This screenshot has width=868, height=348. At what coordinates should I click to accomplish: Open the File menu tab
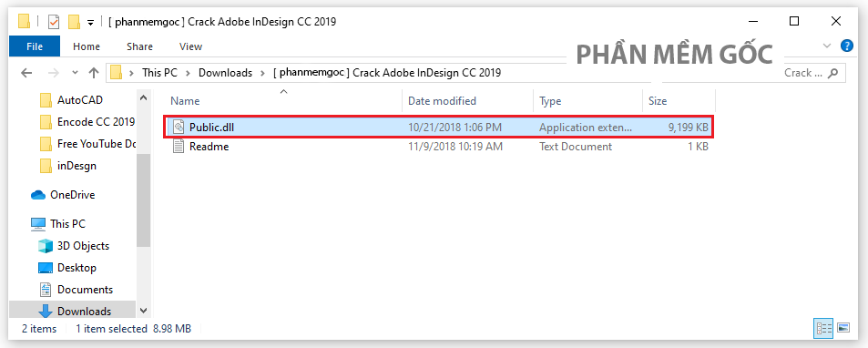pyautogui.click(x=35, y=46)
